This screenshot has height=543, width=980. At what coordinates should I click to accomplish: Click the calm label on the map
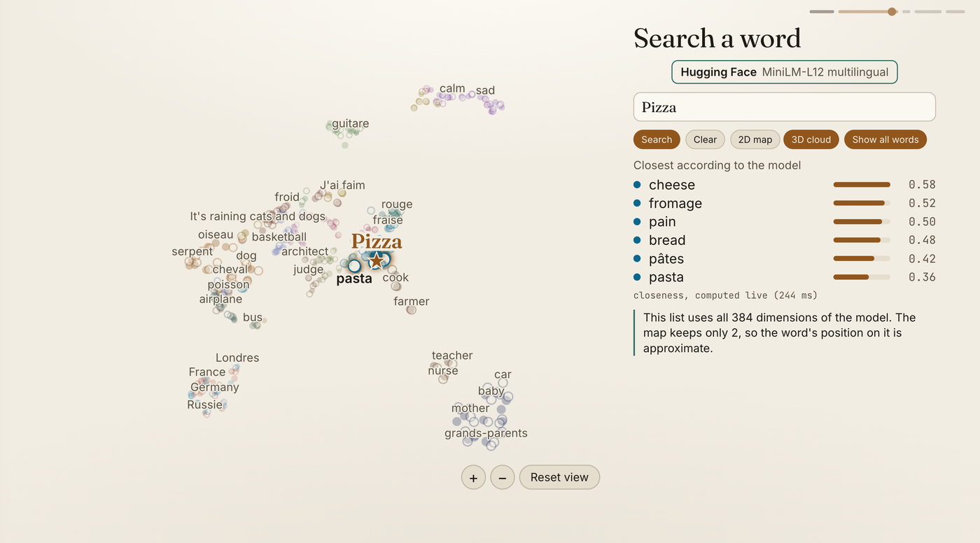click(452, 88)
